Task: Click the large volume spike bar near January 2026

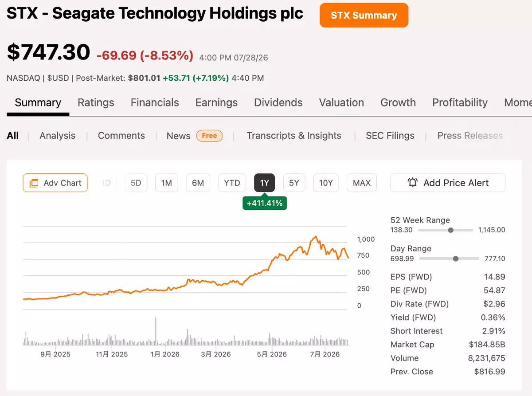Action: click(x=156, y=331)
